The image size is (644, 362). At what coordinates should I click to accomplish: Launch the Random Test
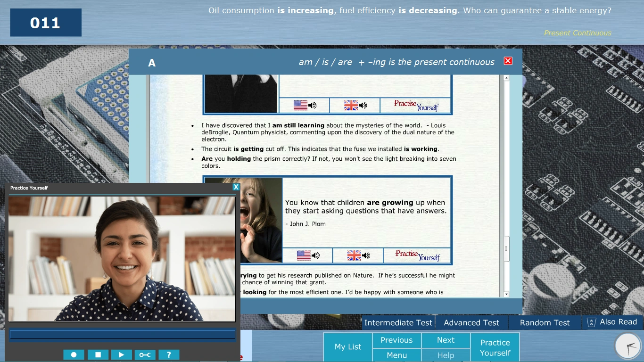[545, 323]
